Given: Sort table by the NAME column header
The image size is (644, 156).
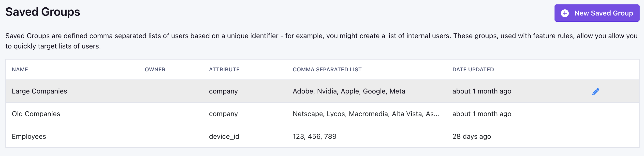Looking at the screenshot, I should (x=20, y=69).
